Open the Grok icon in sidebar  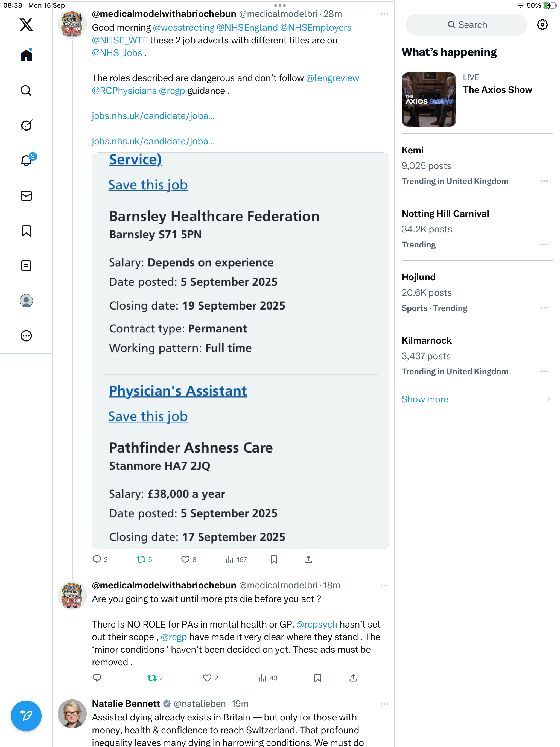[26, 126]
